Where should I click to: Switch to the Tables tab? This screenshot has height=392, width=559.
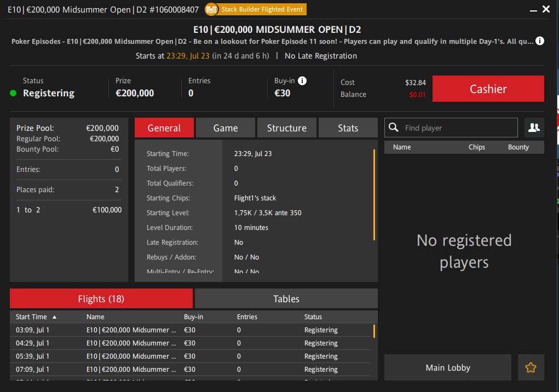pos(286,298)
